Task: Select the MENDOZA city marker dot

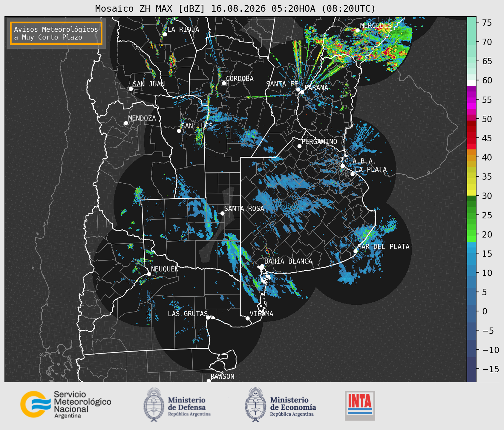Action: pos(126,123)
